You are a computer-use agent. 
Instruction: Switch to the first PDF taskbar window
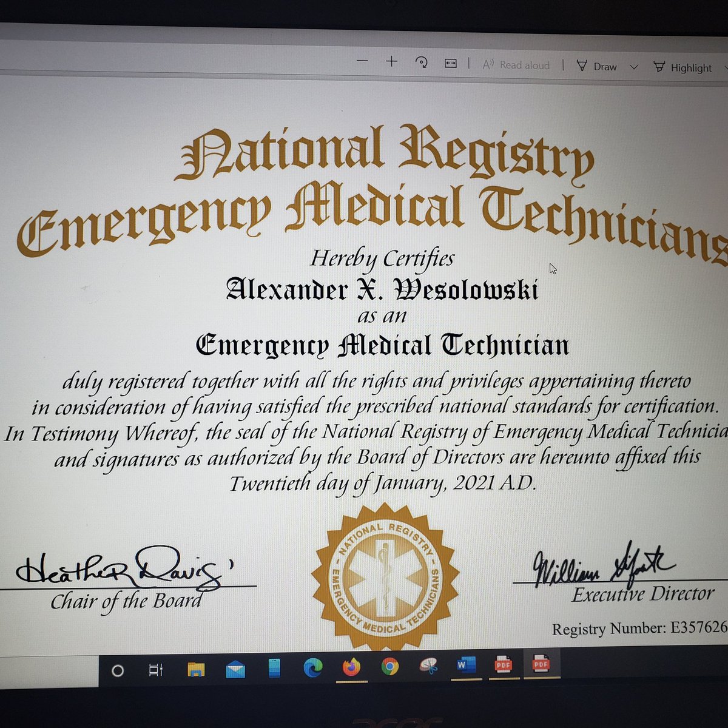pos(503,665)
